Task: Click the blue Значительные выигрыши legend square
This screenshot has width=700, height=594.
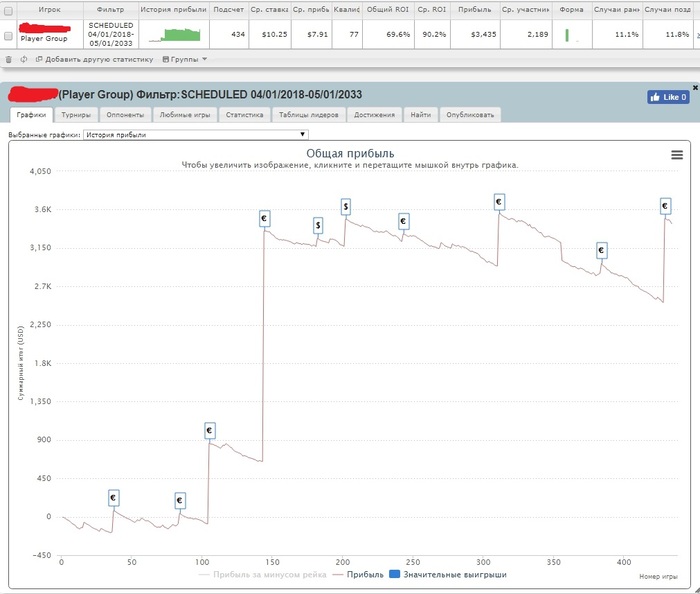Action: pyautogui.click(x=394, y=574)
